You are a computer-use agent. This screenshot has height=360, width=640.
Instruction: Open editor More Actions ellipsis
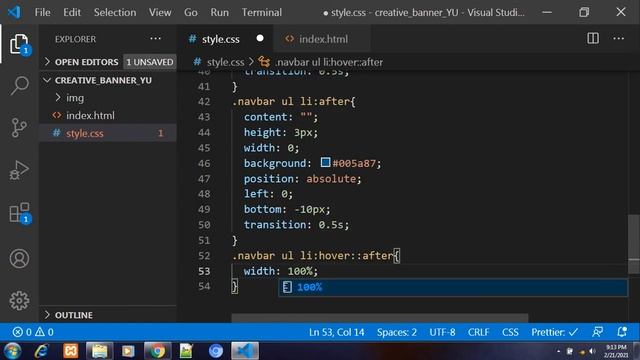click(x=618, y=38)
